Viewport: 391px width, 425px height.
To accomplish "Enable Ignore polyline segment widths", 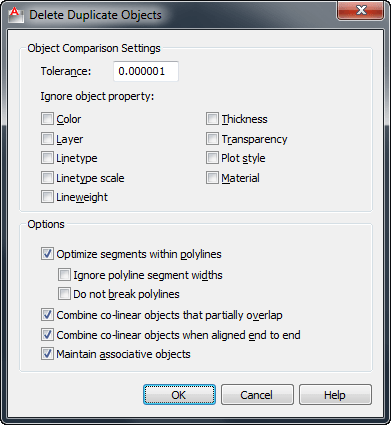I will tap(64, 275).
